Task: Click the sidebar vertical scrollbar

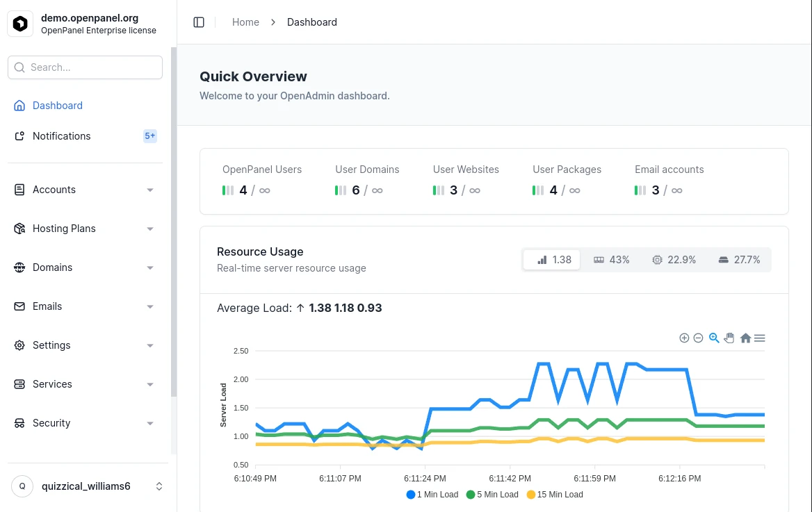Action: (x=174, y=222)
